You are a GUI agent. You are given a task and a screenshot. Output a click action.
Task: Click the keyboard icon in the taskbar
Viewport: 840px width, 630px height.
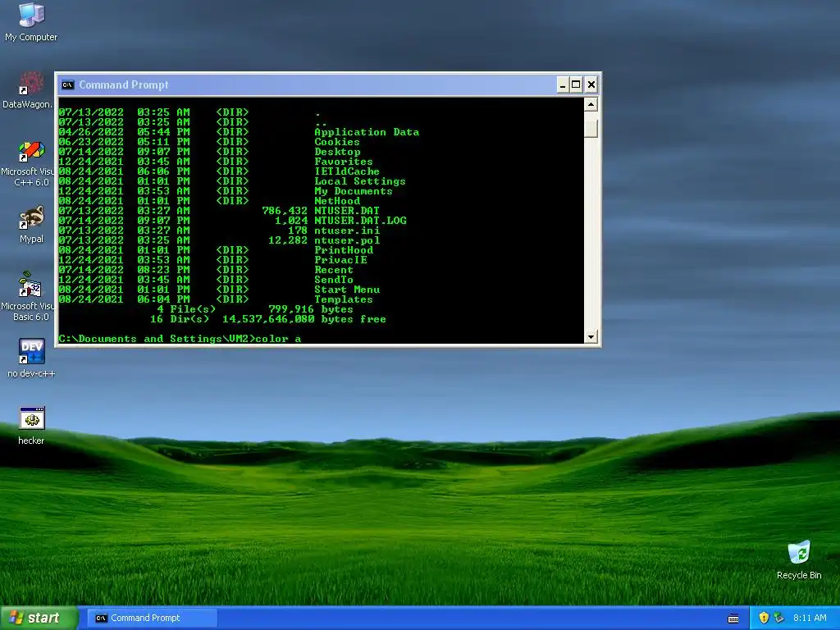pyautogui.click(x=733, y=619)
